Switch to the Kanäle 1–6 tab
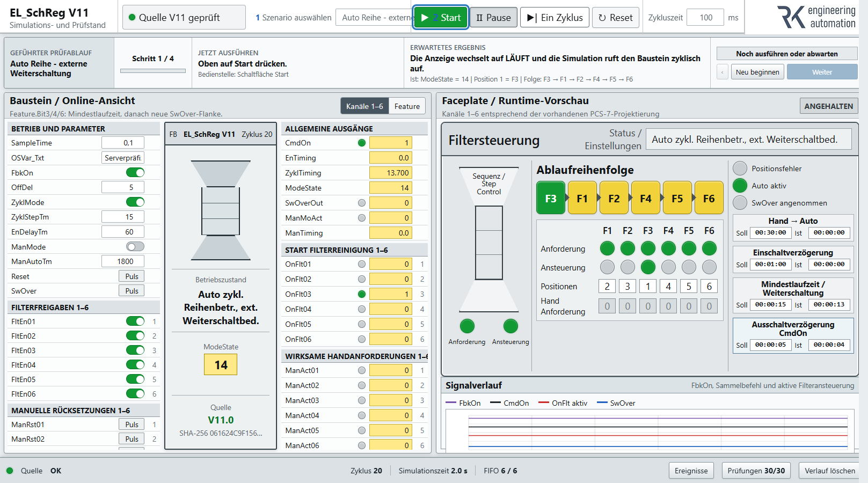 [x=364, y=106]
